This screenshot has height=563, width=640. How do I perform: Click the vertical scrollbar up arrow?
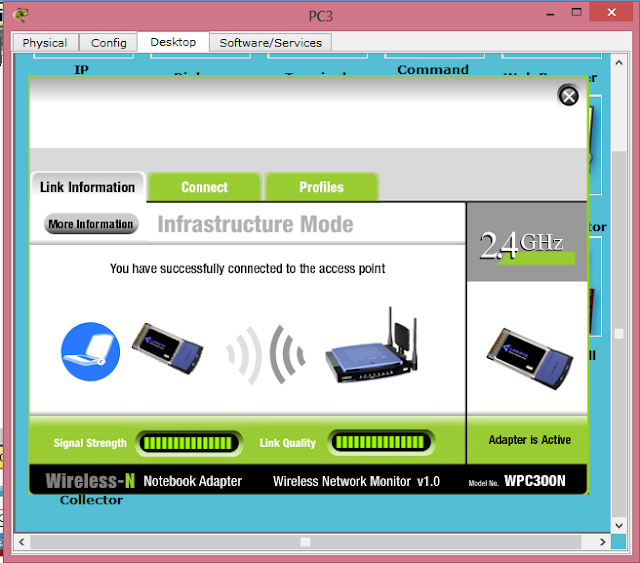[619, 63]
